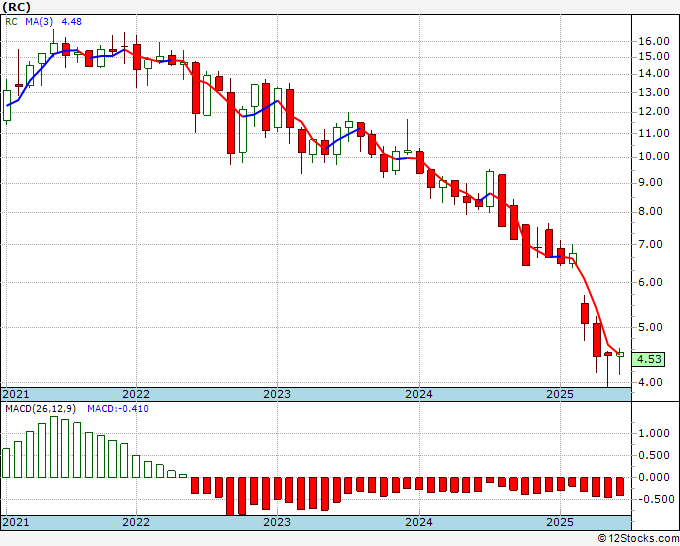
Task: Select the 16.00 price axis label
Action: pos(654,41)
